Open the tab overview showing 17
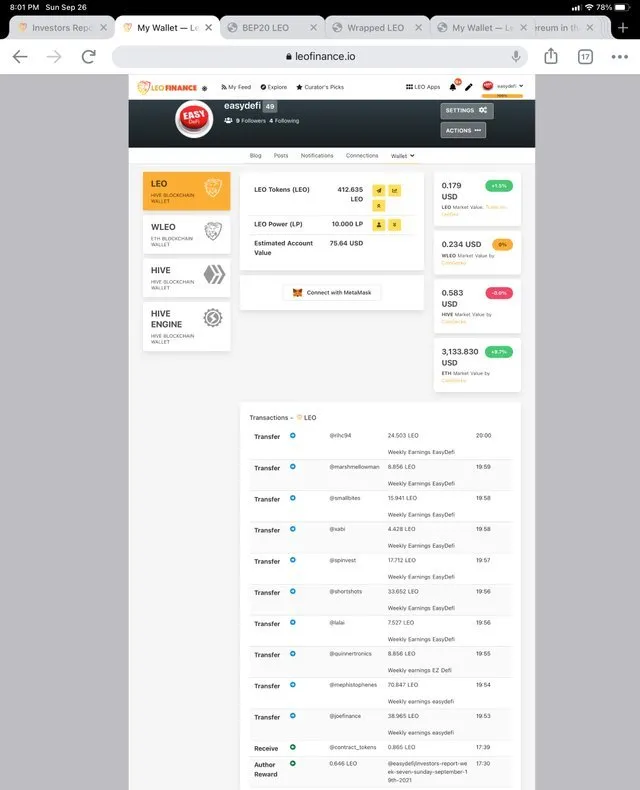 pos(585,57)
